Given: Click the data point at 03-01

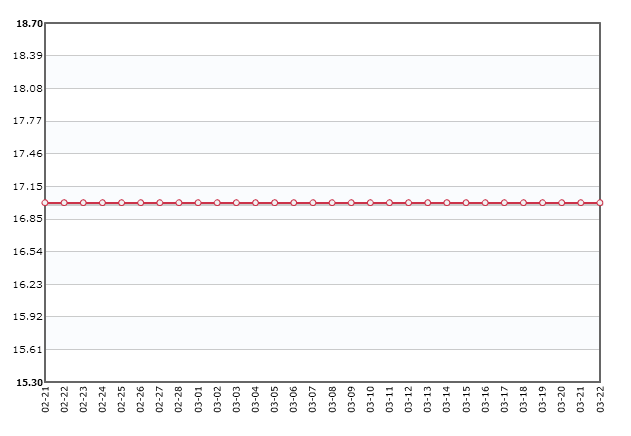Looking at the screenshot, I should [x=198, y=203].
